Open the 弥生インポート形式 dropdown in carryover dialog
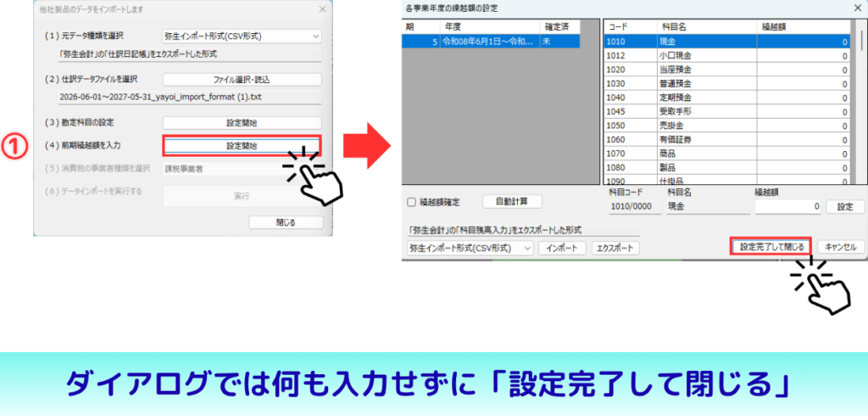 pyautogui.click(x=470, y=249)
